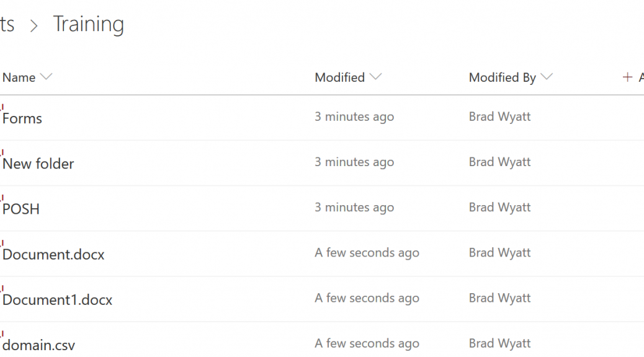
Task: Click Brad Wyatt in the Forms row
Action: (499, 117)
